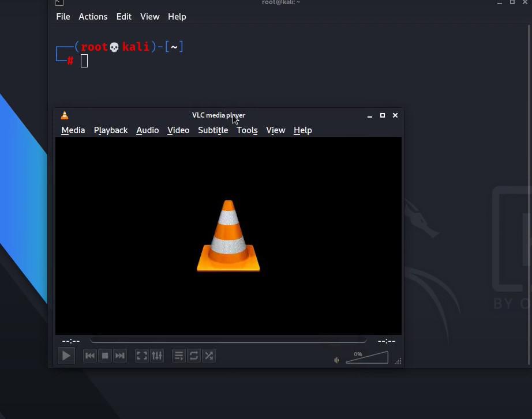Click the elapsed time label in VLC

pyautogui.click(x=71, y=341)
